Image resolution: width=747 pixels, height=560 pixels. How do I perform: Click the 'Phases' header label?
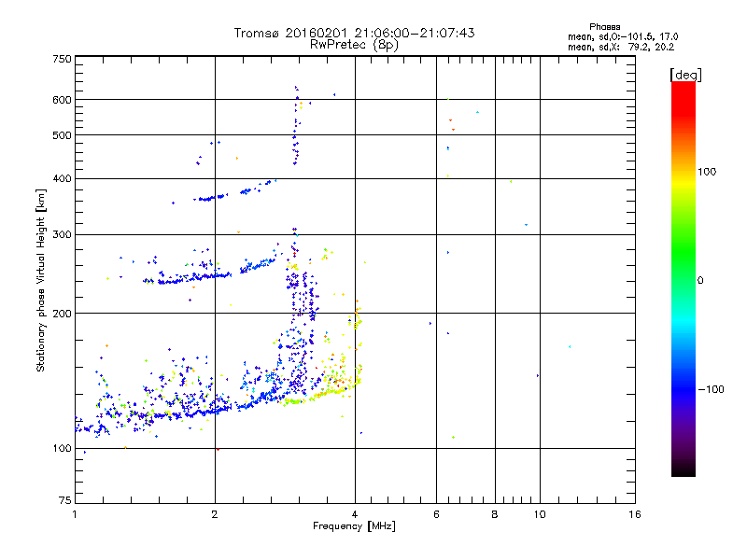604,27
